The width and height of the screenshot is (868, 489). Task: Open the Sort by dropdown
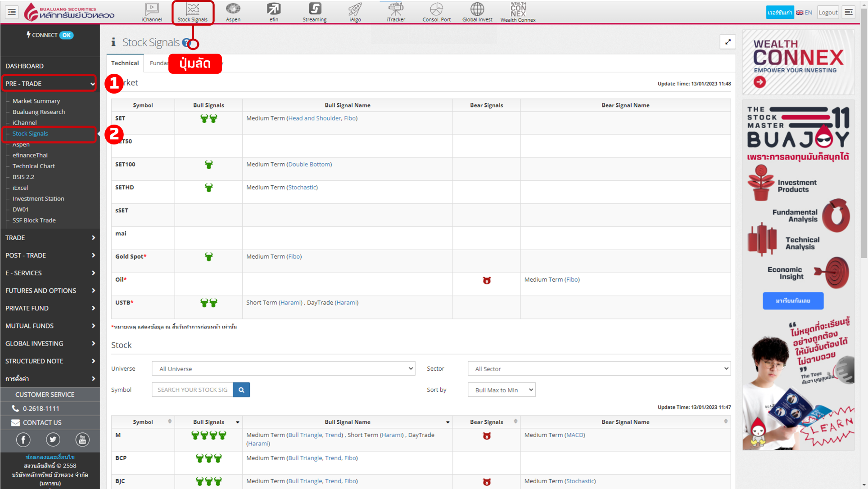click(502, 390)
